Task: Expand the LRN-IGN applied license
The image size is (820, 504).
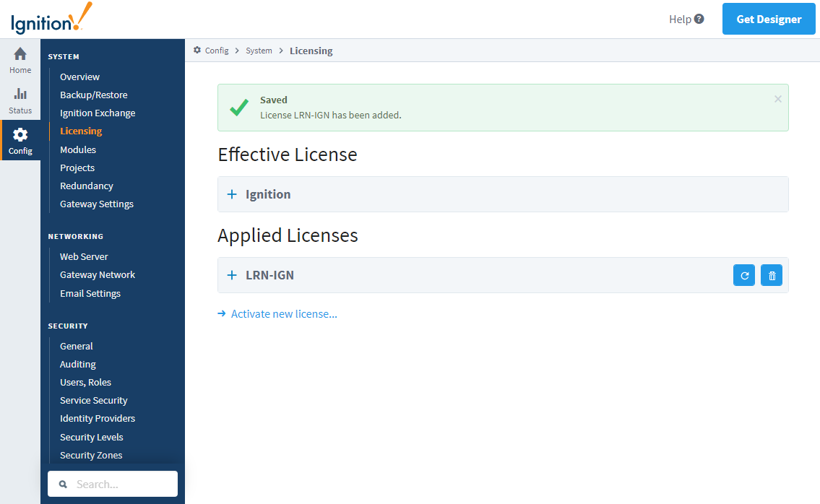Action: coord(232,275)
